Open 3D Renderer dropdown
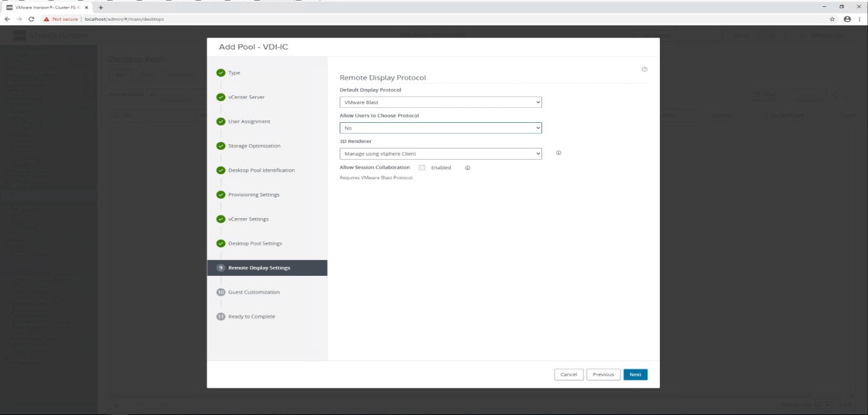This screenshot has width=868, height=415. (x=441, y=154)
